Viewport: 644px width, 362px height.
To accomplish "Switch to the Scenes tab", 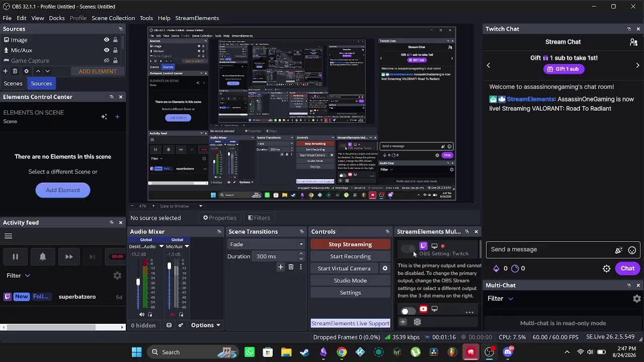I will pyautogui.click(x=13, y=83).
